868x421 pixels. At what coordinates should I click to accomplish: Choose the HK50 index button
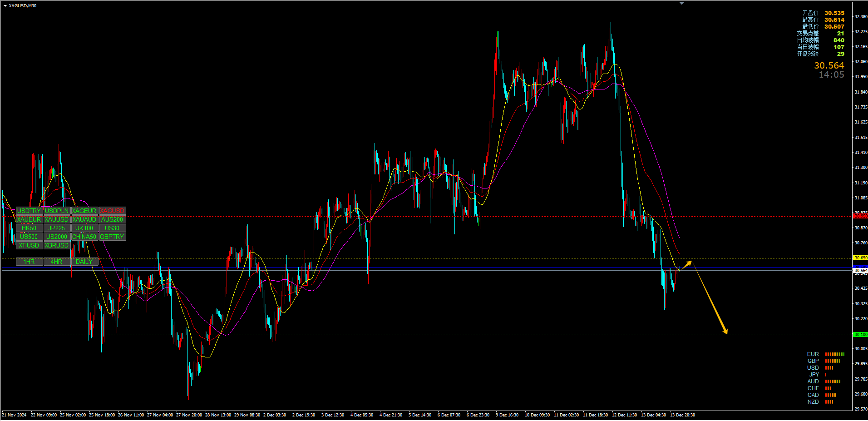coord(29,228)
